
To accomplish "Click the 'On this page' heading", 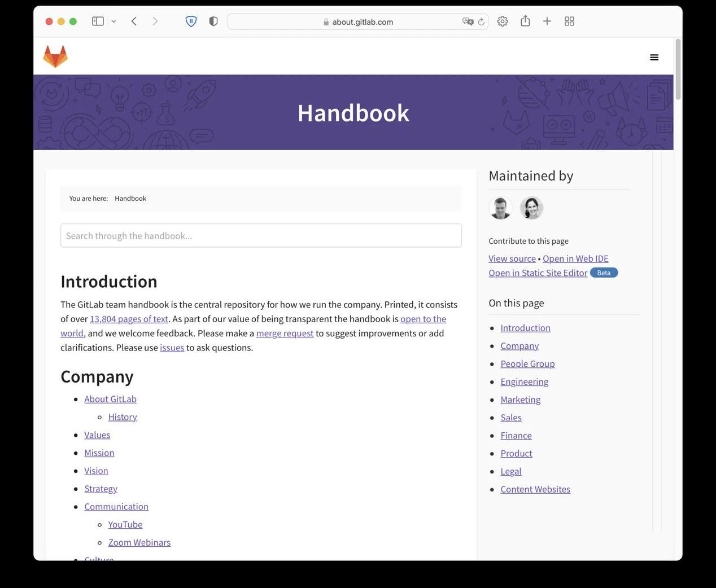I will [516, 303].
